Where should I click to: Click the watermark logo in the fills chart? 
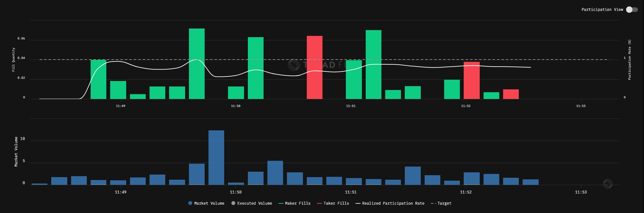coord(293,65)
